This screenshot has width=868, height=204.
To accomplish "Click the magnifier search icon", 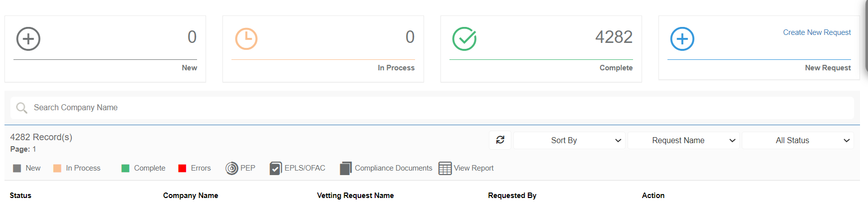I will click(21, 108).
